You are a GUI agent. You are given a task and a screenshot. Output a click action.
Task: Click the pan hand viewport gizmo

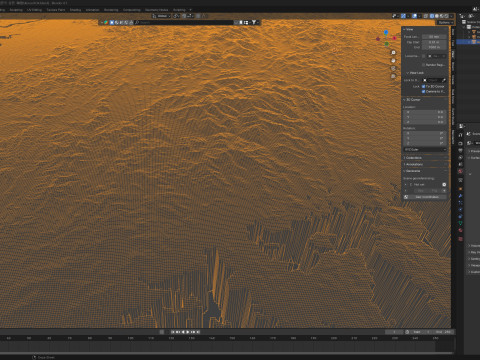(x=393, y=61)
